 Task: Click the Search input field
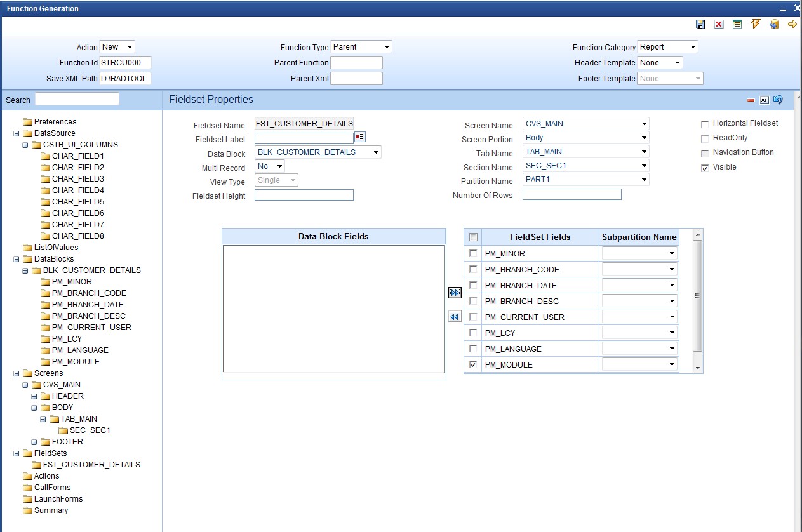tap(77, 99)
